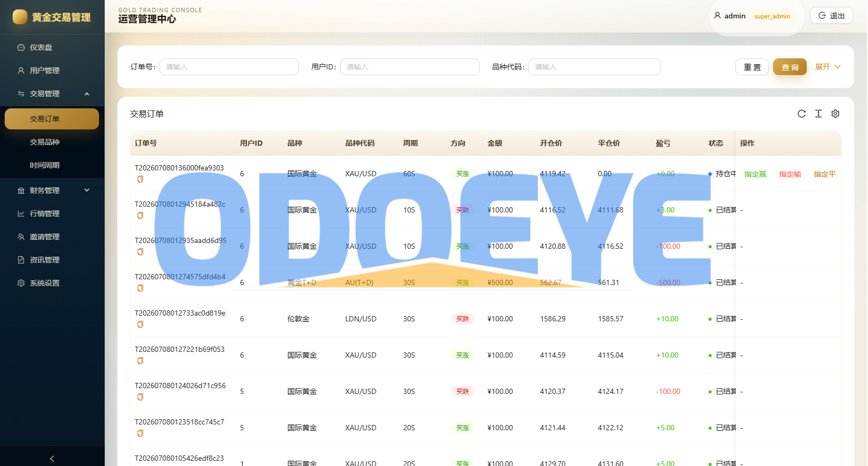Open 系统设置 section
868x466 pixels.
(52, 283)
